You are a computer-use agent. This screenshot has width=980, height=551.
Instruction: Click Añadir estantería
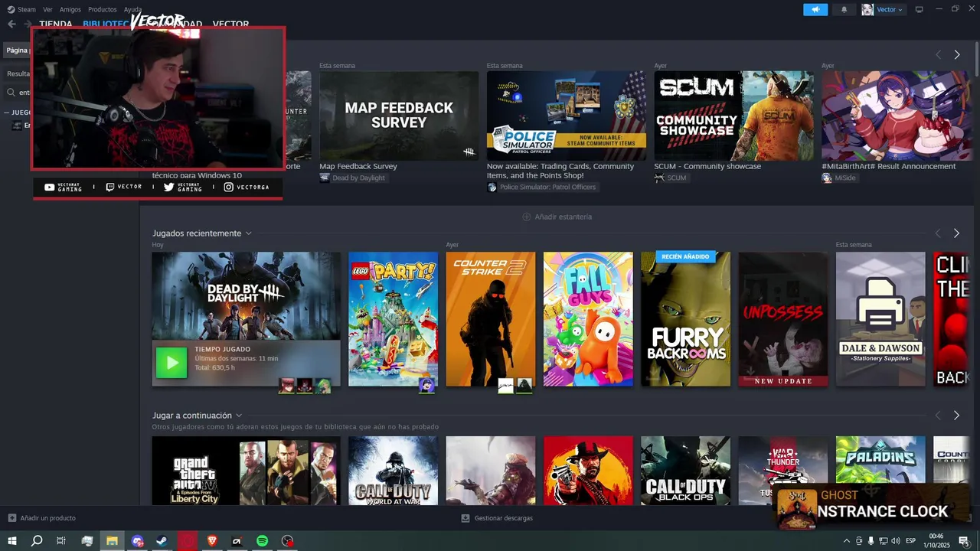(x=557, y=217)
